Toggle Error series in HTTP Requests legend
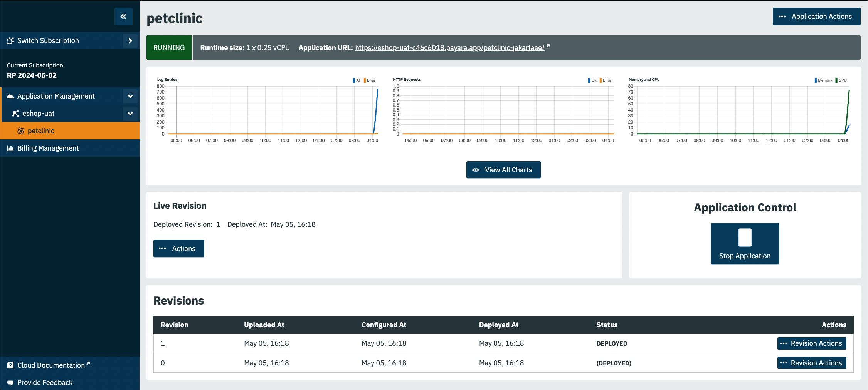The width and height of the screenshot is (868, 390). [606, 80]
